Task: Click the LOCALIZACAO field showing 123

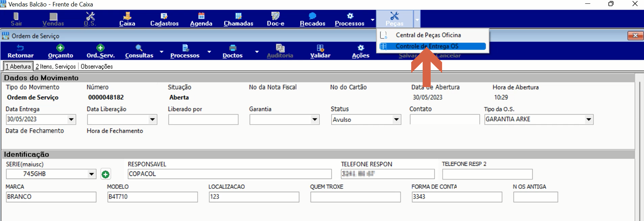Action: pos(254,197)
